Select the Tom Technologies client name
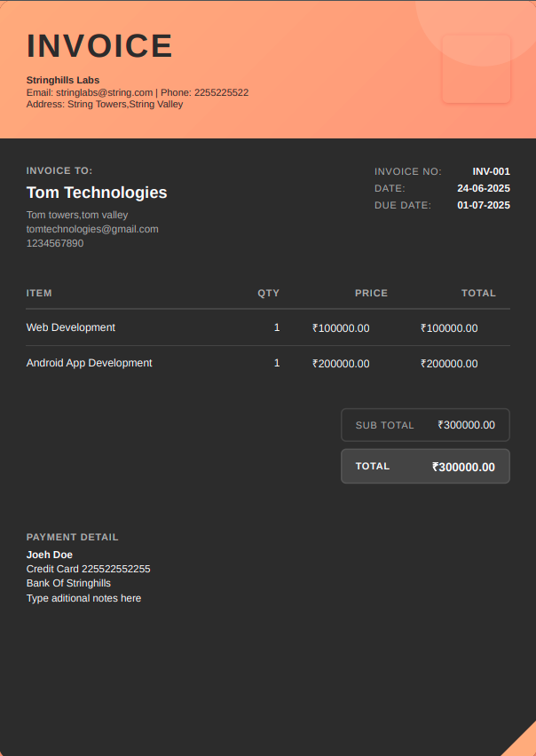536x756 pixels. click(x=97, y=193)
